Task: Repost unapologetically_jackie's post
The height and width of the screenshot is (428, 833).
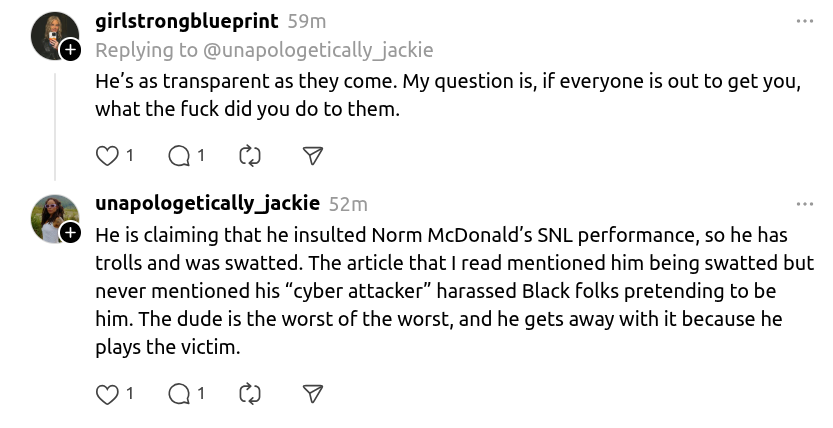Action: point(250,394)
